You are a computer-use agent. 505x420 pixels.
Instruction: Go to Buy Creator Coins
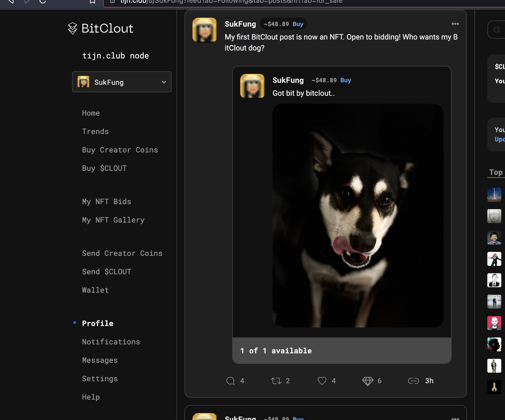pos(120,150)
